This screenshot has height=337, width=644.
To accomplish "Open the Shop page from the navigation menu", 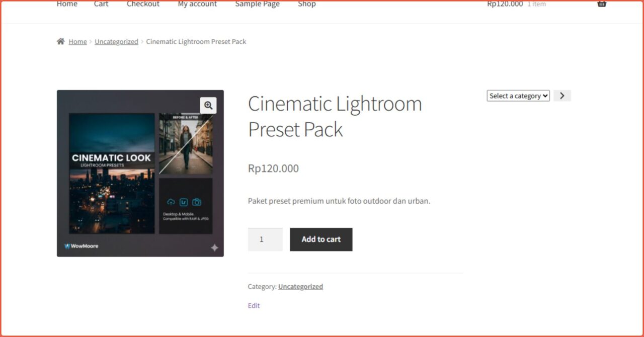I will 306,4.
